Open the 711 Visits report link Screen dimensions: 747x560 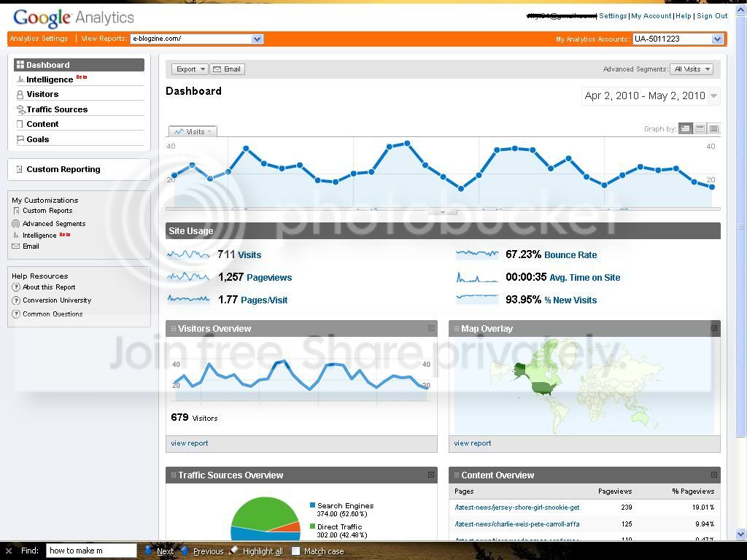pyautogui.click(x=249, y=254)
